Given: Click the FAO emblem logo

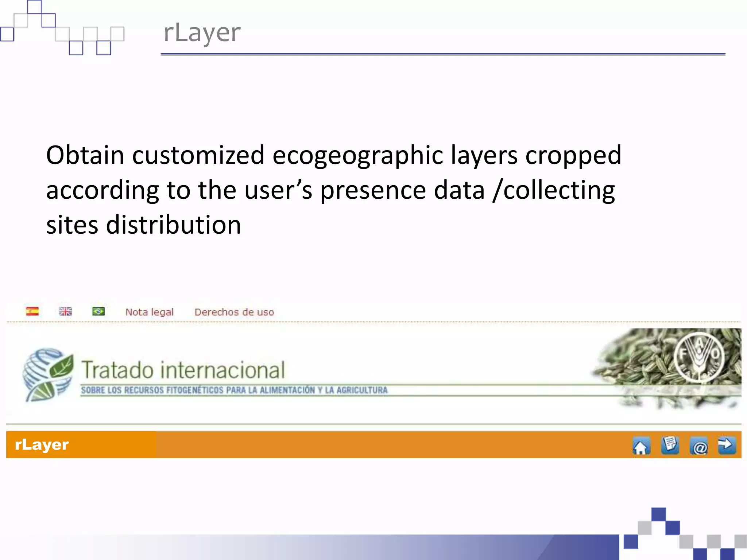Looking at the screenshot, I should tap(698, 358).
